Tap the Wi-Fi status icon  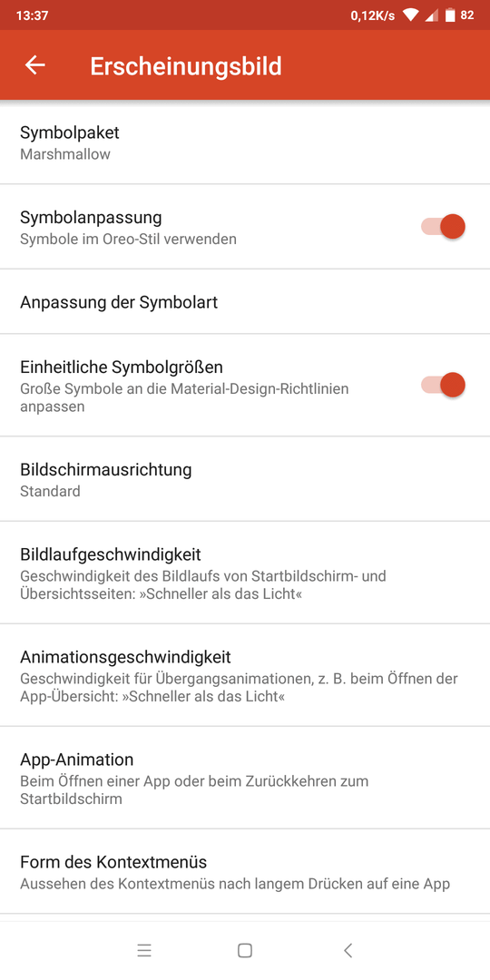coord(411,15)
